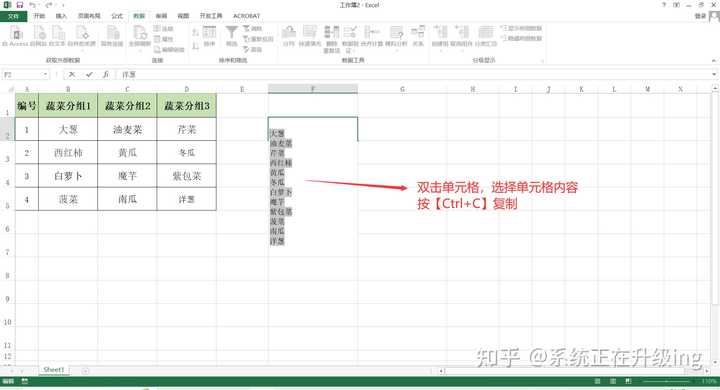Select cell containing 西红柿
The image size is (720, 390).
(68, 153)
